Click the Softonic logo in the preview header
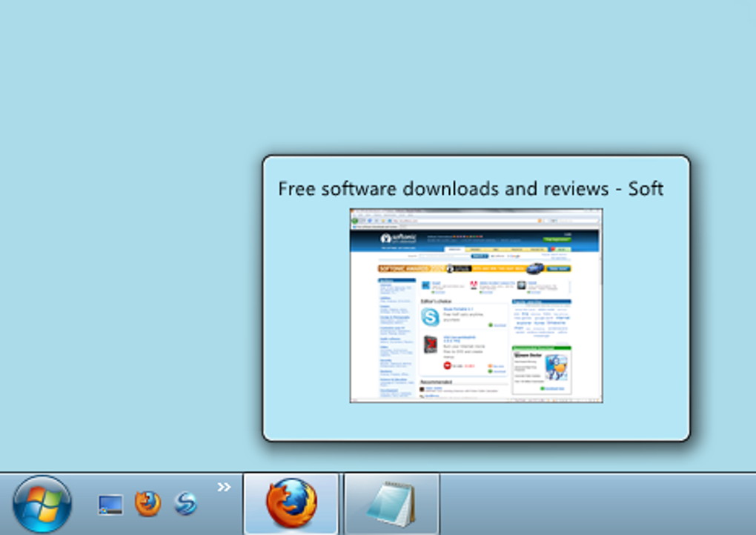 tap(399, 239)
